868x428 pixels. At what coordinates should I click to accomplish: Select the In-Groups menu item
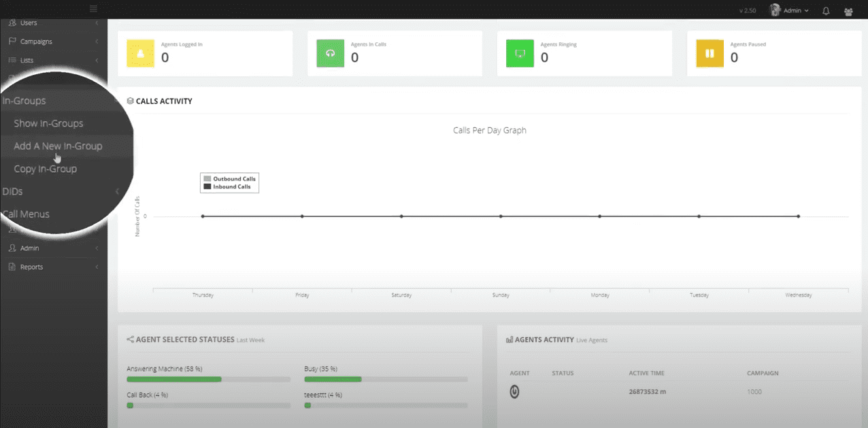click(24, 101)
